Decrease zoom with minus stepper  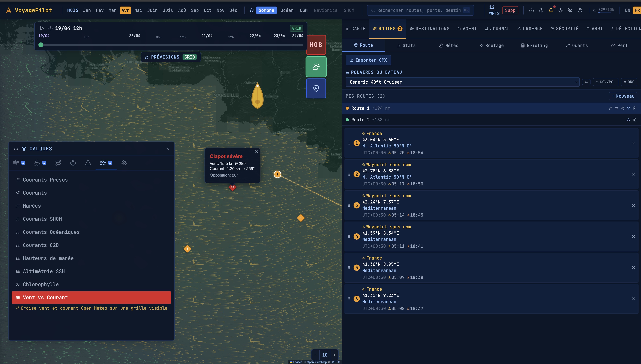coord(315,355)
